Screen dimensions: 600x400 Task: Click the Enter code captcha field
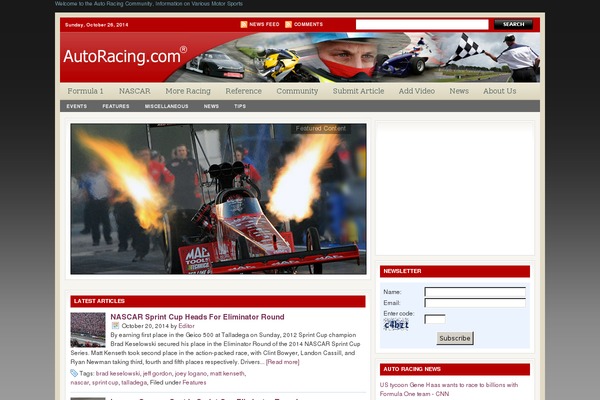[x=435, y=319]
